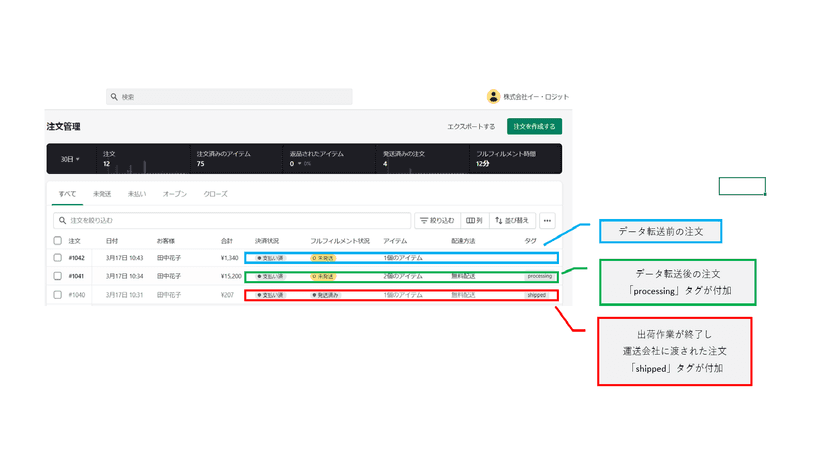Click the date 3月17日 10:31
The width and height of the screenshot is (828, 466).
(x=124, y=295)
